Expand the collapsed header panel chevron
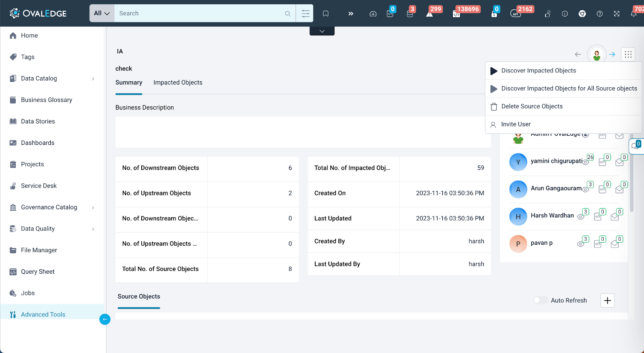Viewport: 644px width, 353px height. point(322,31)
